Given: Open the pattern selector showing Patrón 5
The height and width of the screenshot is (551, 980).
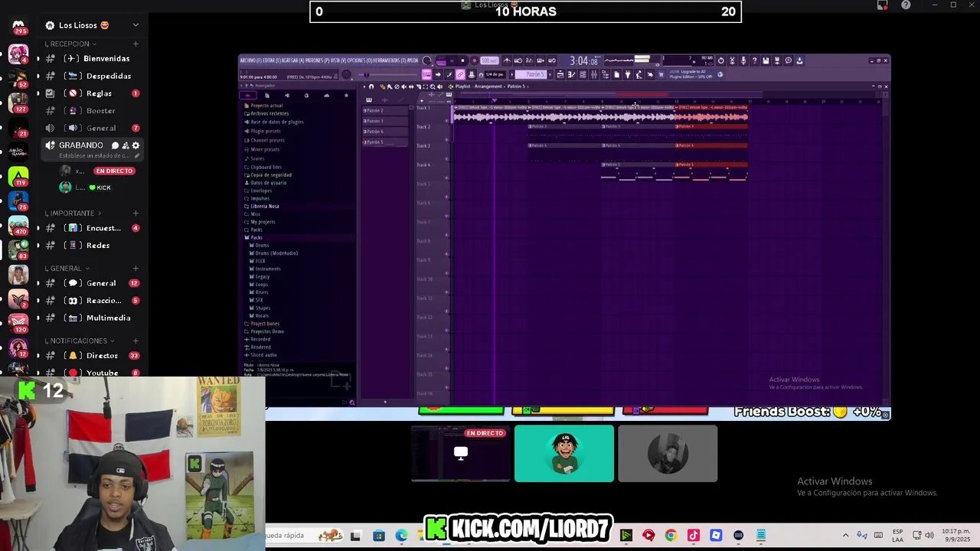Looking at the screenshot, I should pos(531,74).
